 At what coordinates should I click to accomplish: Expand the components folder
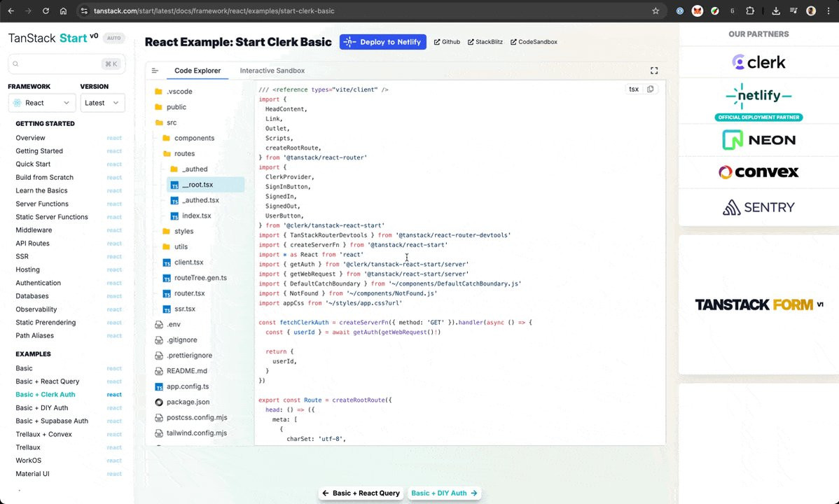coord(188,138)
